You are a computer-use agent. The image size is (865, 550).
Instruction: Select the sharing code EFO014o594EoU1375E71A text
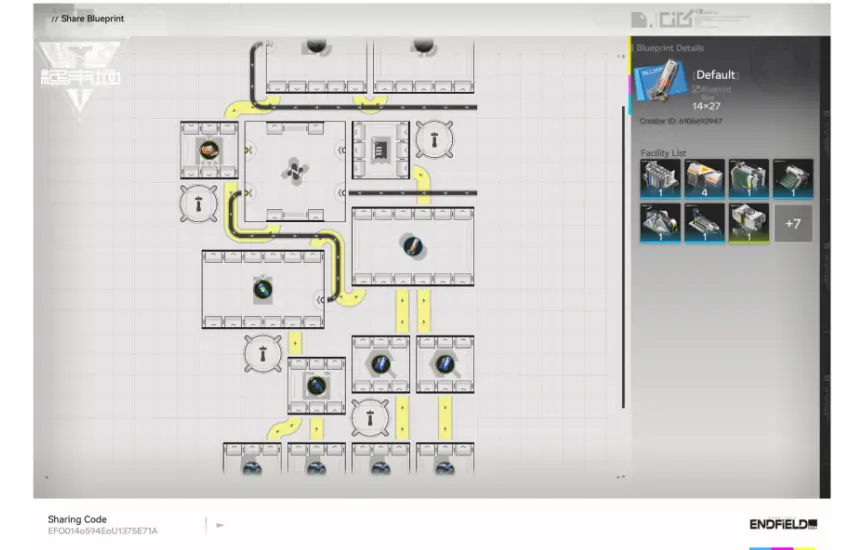pyautogui.click(x=103, y=531)
